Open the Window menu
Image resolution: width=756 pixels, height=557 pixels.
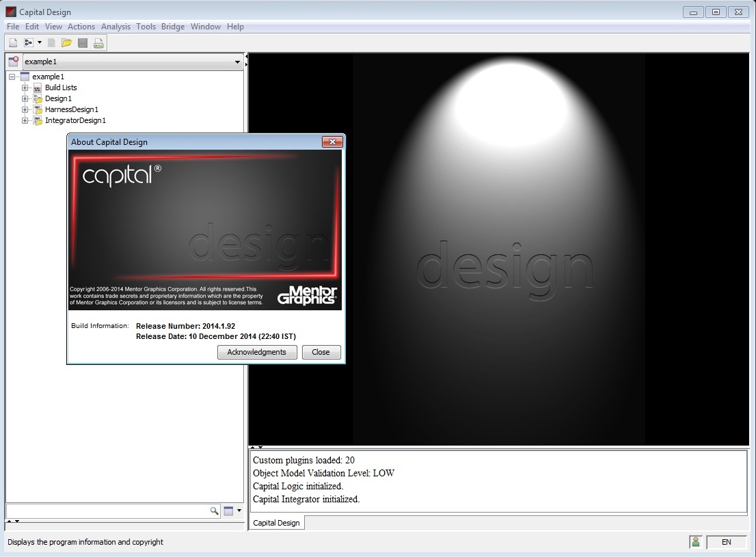point(205,27)
